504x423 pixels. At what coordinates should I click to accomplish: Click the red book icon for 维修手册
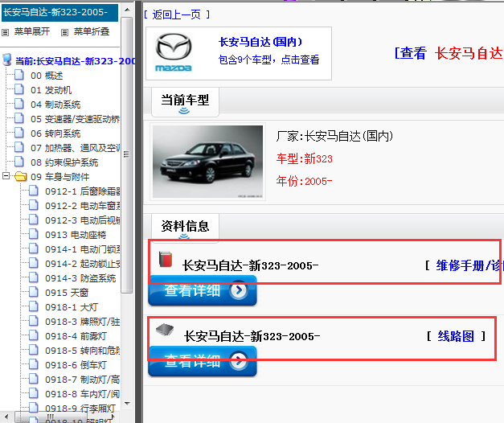tap(166, 259)
